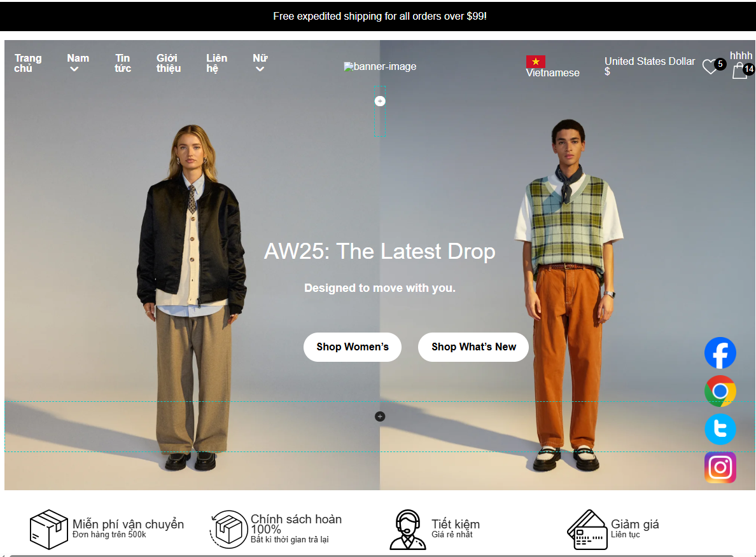Go to Trang chủ page

[x=28, y=63]
